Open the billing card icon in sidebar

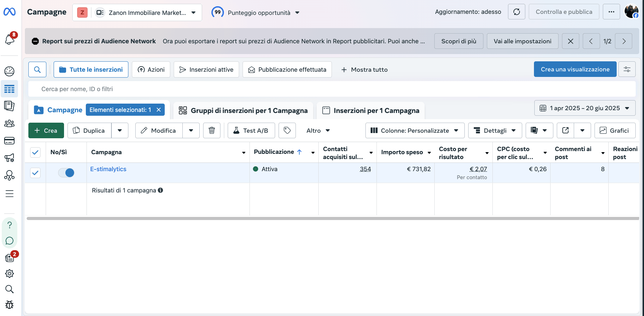9,141
